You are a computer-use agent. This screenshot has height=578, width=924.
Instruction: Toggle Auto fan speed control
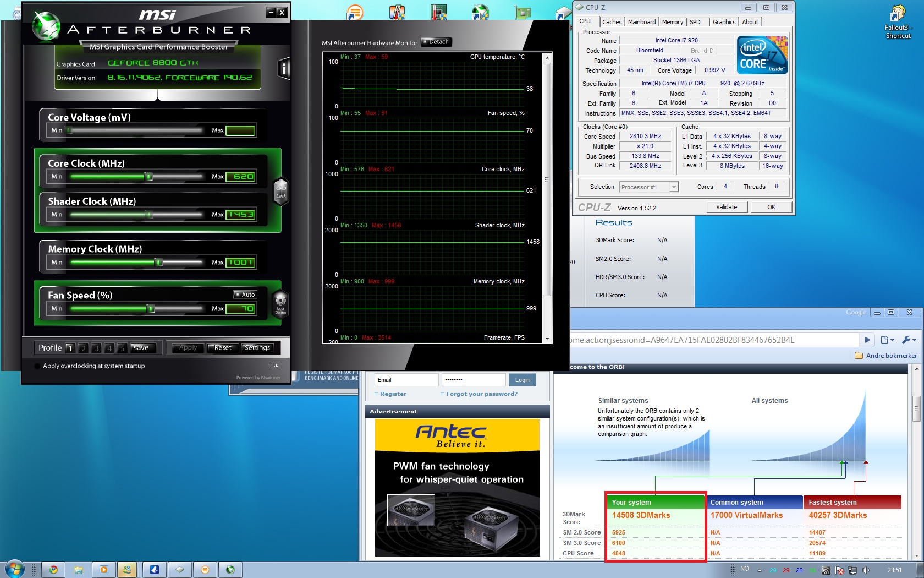click(x=245, y=295)
